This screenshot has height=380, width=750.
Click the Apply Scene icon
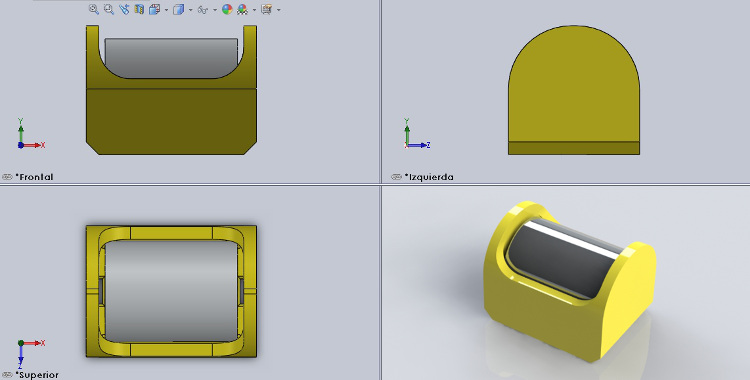(242, 10)
